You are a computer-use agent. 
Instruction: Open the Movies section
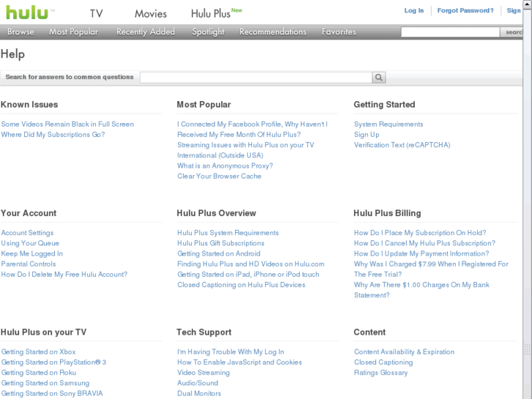pyautogui.click(x=151, y=14)
